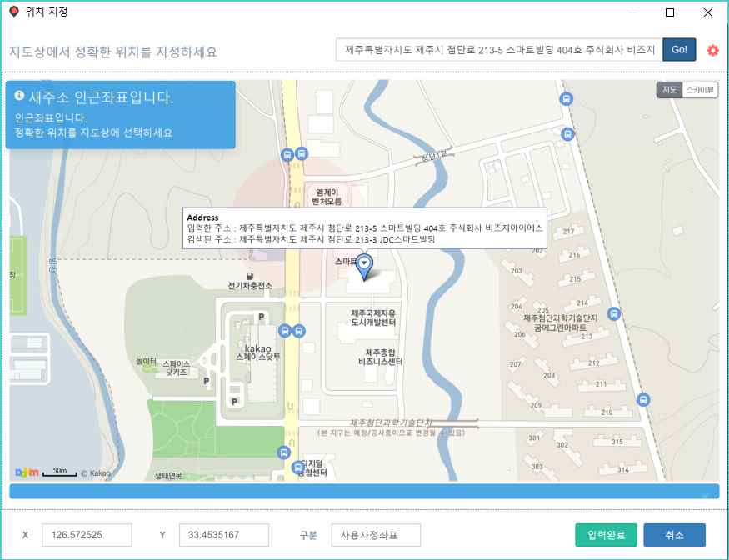Screen dimensions: 729x560
Task: Click the Y coordinate field
Action: click(223, 535)
